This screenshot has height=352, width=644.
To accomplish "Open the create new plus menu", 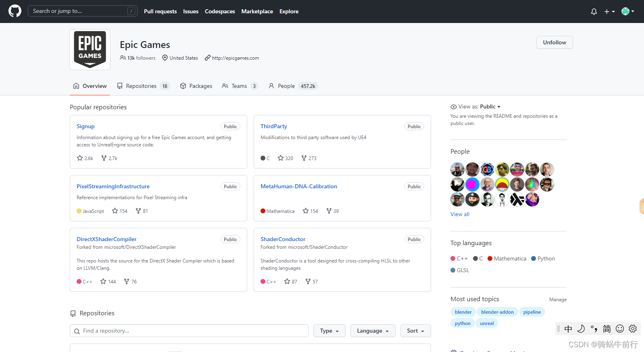I will 609,12.
